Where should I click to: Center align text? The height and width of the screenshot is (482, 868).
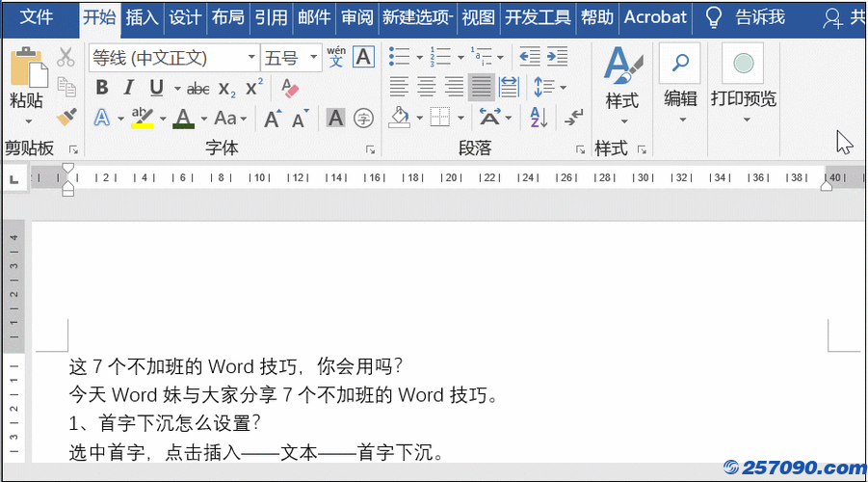(426, 87)
